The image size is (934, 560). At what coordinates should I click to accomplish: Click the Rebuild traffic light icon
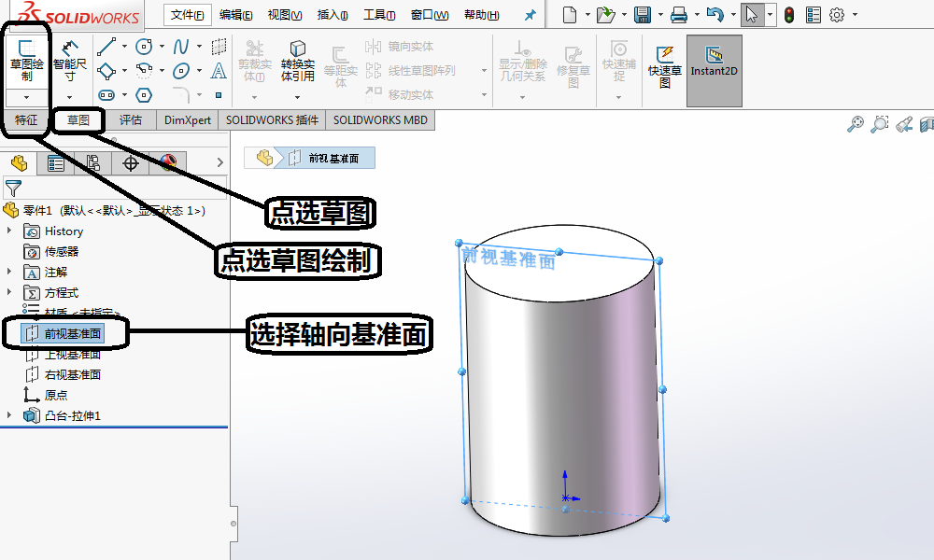click(789, 15)
